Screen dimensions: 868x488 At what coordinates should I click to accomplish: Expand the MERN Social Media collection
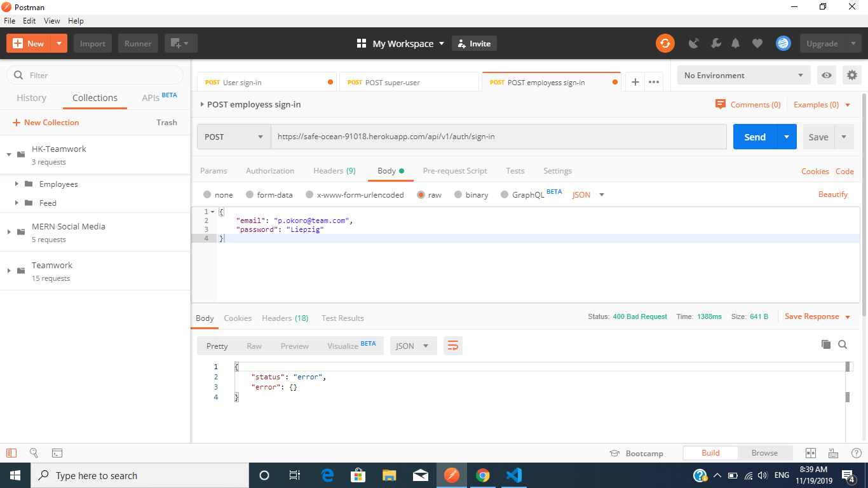coord(9,232)
